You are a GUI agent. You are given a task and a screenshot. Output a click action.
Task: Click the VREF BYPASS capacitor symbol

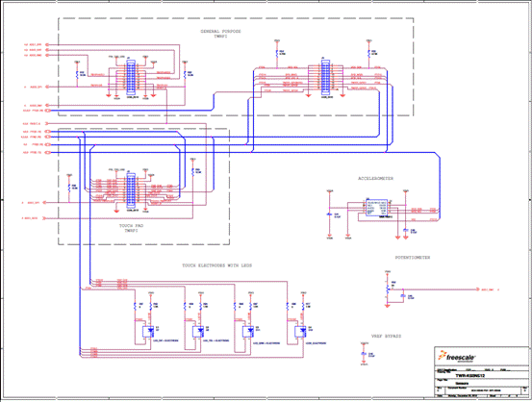[364, 354]
